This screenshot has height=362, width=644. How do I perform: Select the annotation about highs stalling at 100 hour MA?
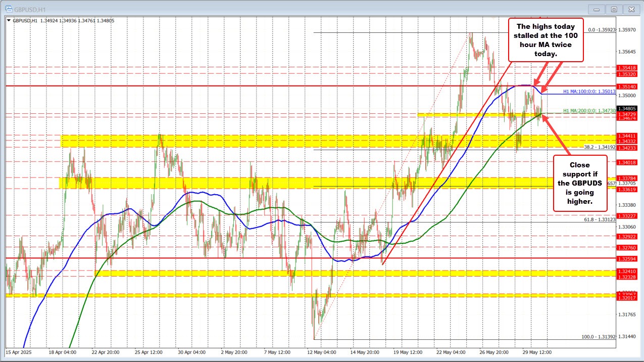[546, 39]
